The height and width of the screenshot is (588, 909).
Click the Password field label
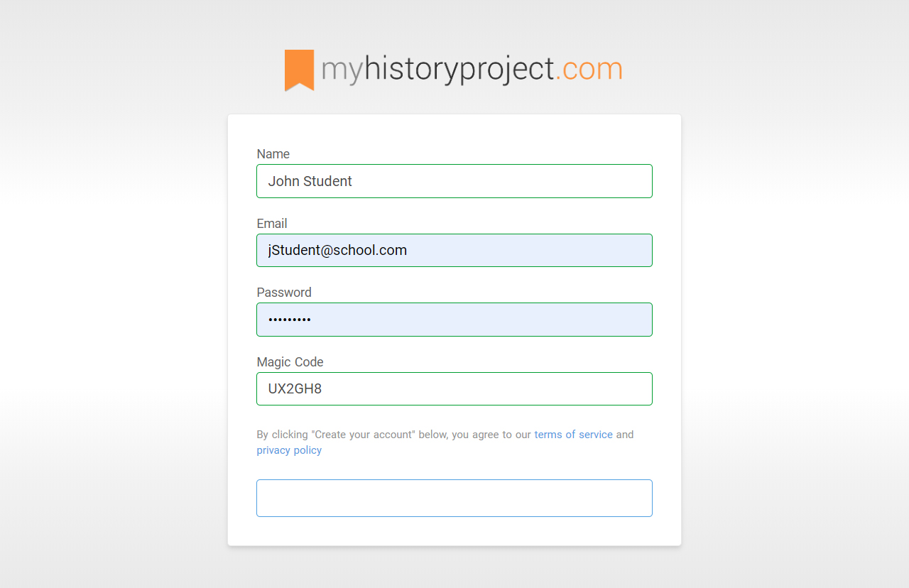pos(284,293)
